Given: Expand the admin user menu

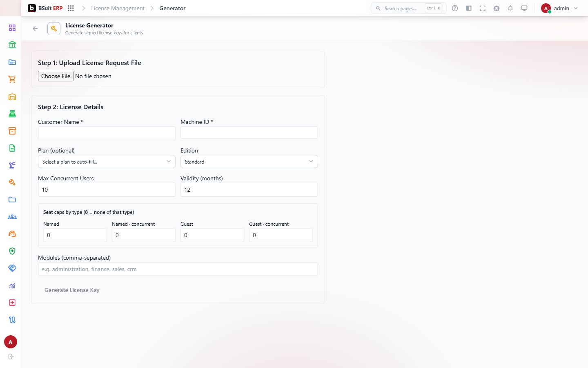Looking at the screenshot, I should (559, 8).
